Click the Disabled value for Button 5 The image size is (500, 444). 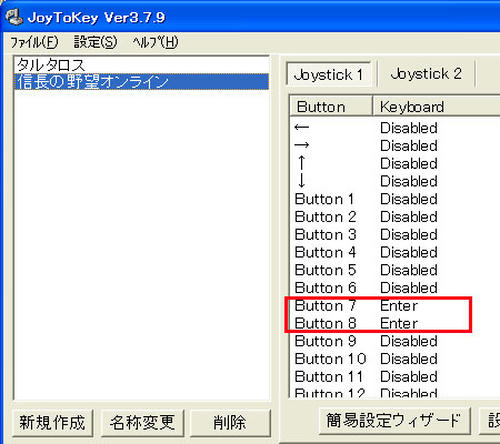(409, 270)
